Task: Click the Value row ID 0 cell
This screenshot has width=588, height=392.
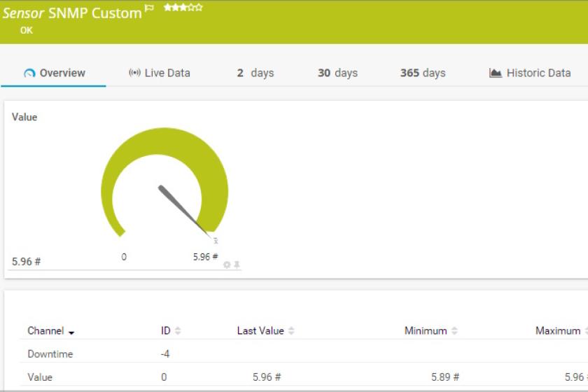Action: [x=164, y=377]
